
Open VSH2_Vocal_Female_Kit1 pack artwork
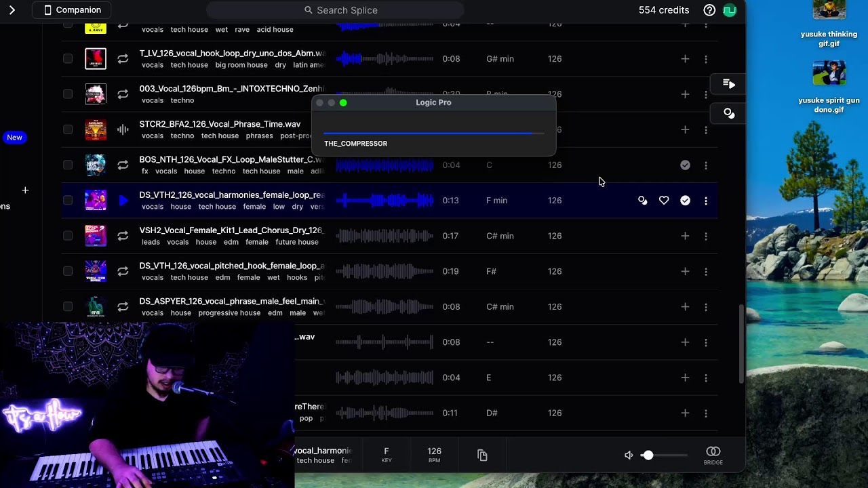pos(96,236)
